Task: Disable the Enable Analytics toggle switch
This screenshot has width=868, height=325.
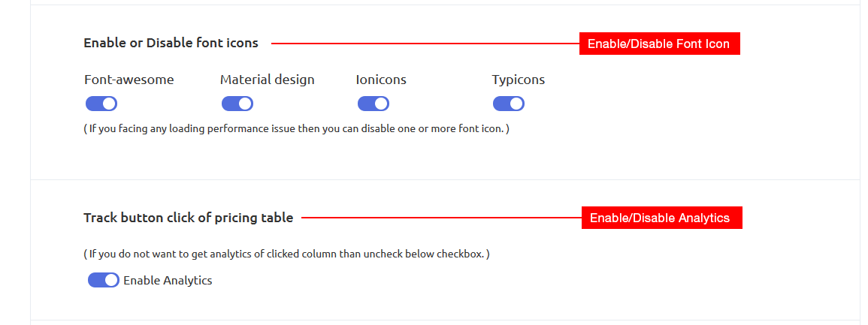Action: coord(104,280)
